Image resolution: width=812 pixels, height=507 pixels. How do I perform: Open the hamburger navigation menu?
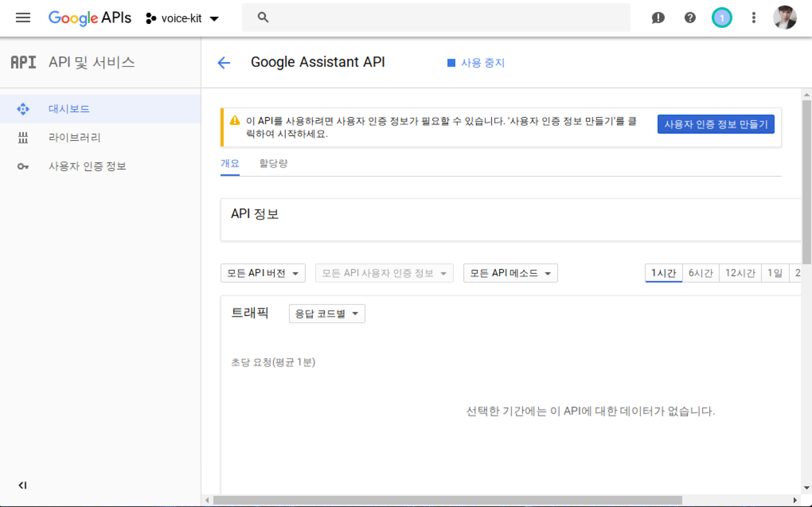tap(23, 18)
